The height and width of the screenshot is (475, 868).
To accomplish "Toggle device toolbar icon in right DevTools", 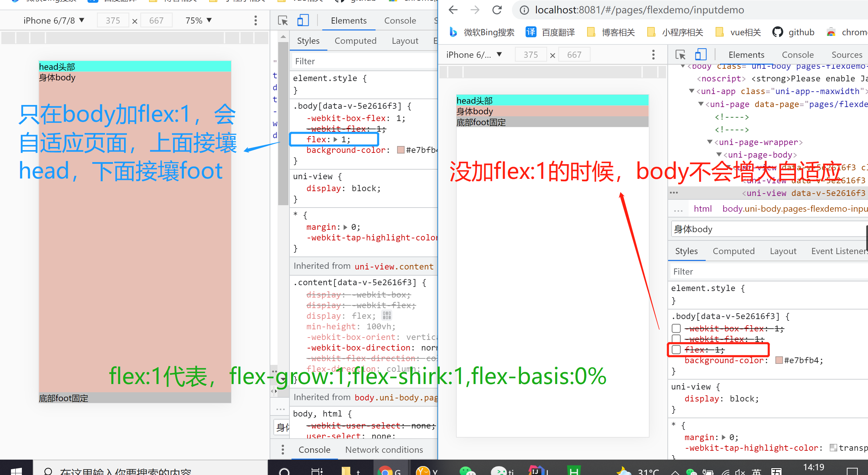I will tap(701, 55).
